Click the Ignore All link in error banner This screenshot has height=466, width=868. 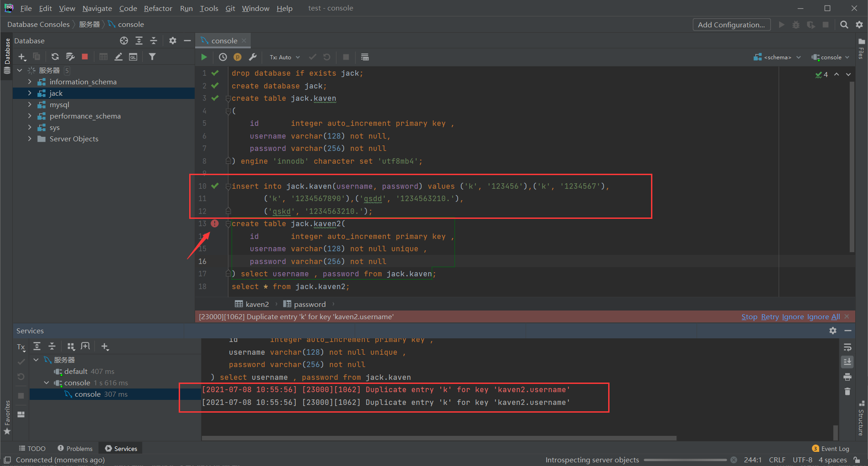[823, 317]
